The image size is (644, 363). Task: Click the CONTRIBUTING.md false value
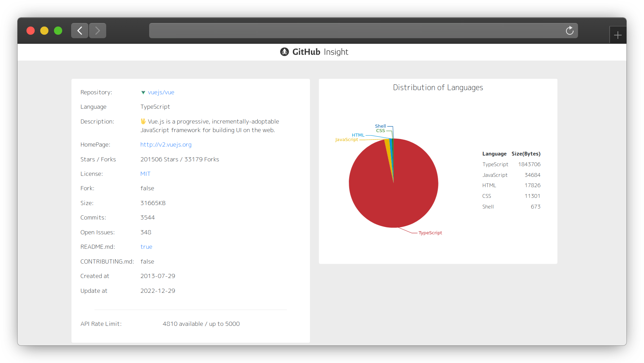tap(147, 261)
